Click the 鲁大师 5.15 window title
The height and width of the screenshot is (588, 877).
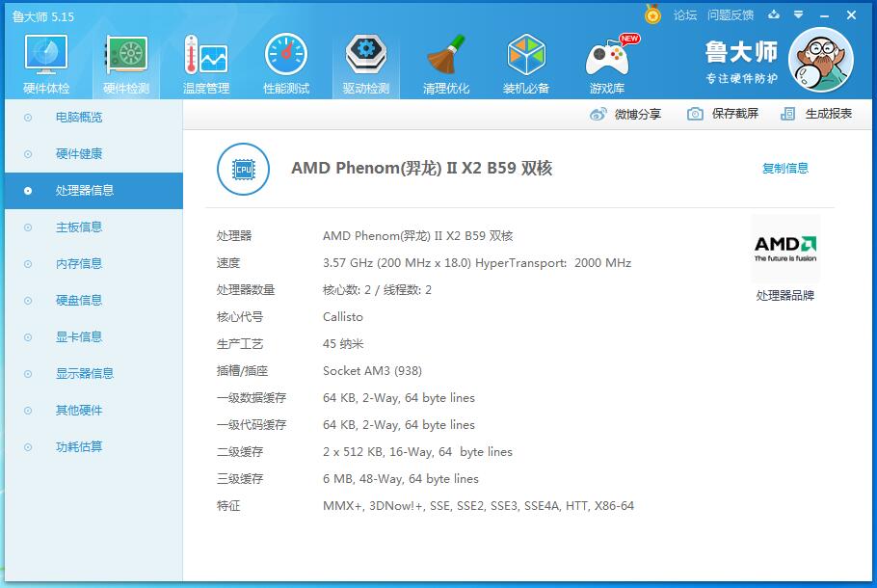point(43,16)
